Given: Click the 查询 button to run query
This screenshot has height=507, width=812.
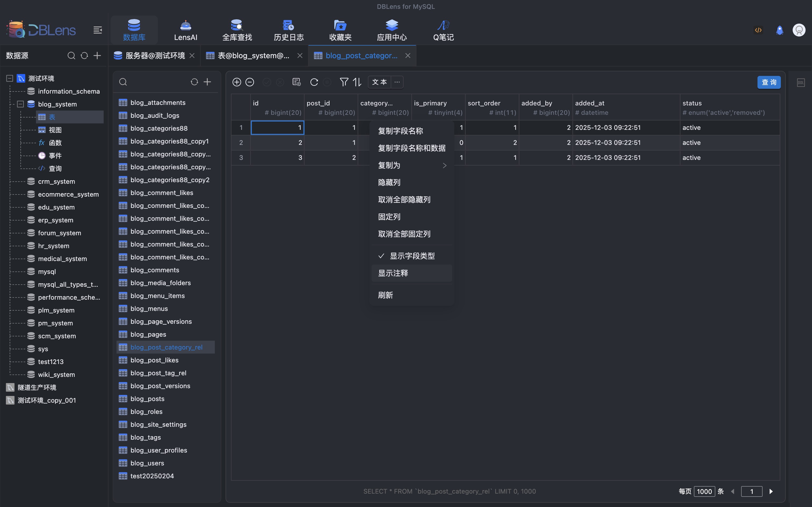Looking at the screenshot, I should point(769,82).
